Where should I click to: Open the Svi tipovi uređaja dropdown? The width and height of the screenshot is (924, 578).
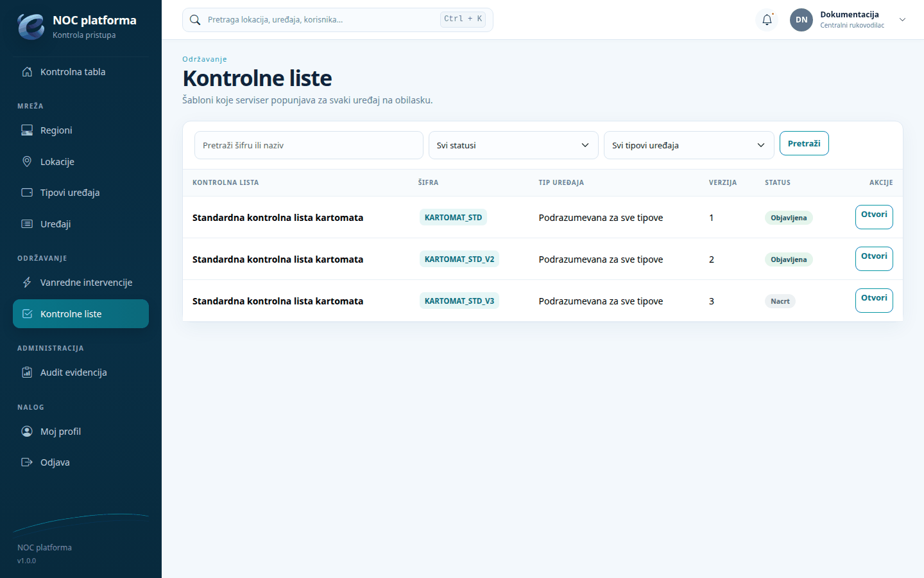689,145
